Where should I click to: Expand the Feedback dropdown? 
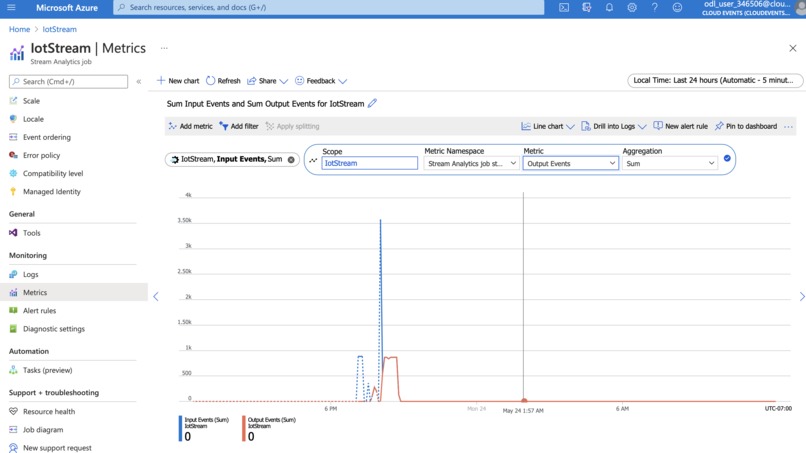coord(321,81)
